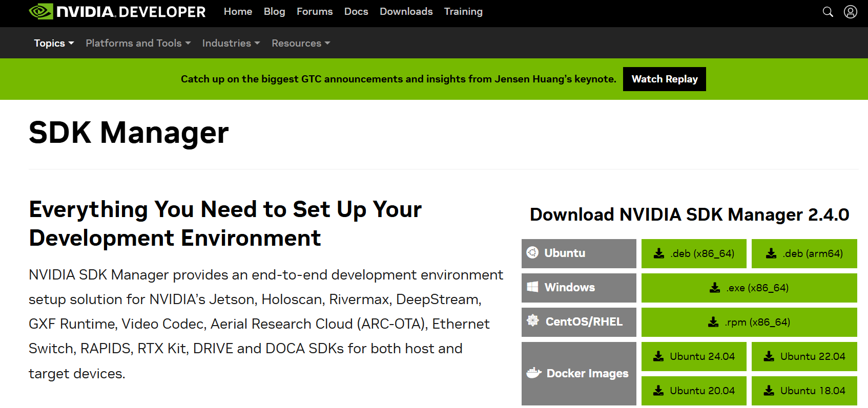Download the Ubuntu 20.04 Docker image
The height and width of the screenshot is (408, 868).
click(694, 391)
